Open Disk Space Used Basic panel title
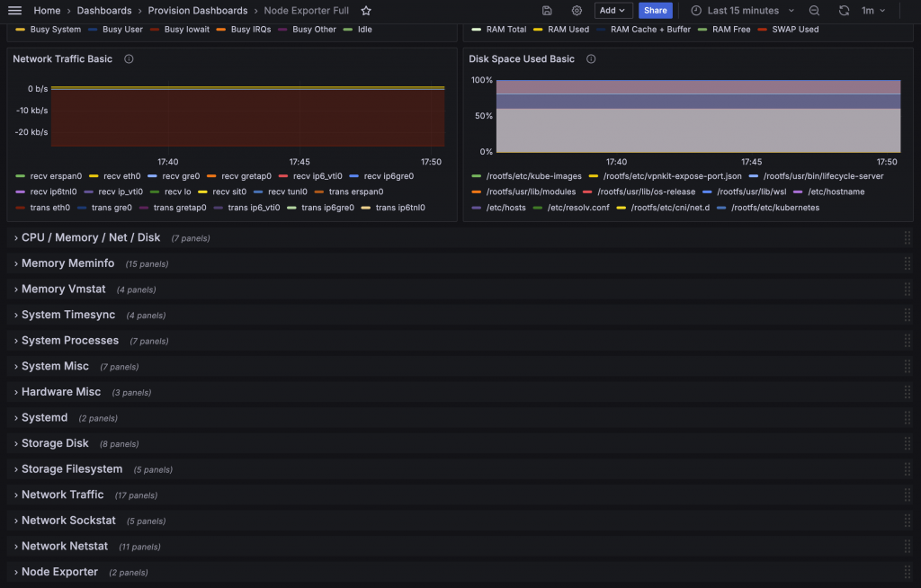This screenshot has height=588, width=921. pos(522,58)
